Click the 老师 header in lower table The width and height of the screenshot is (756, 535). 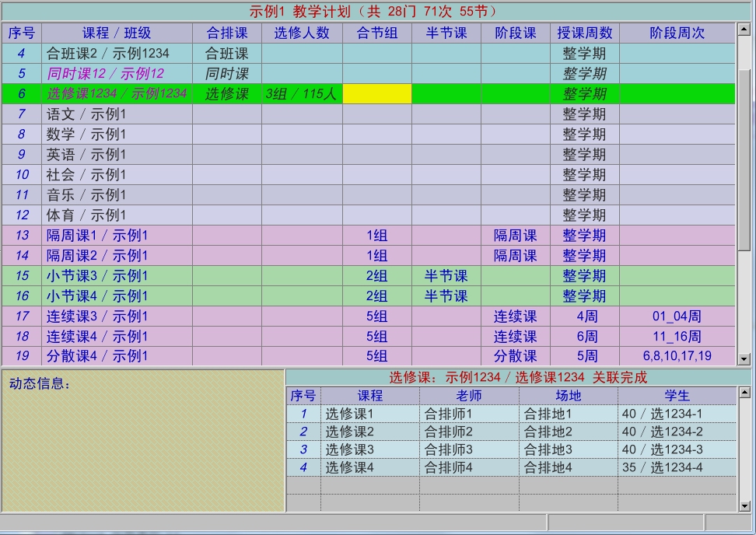coord(469,396)
